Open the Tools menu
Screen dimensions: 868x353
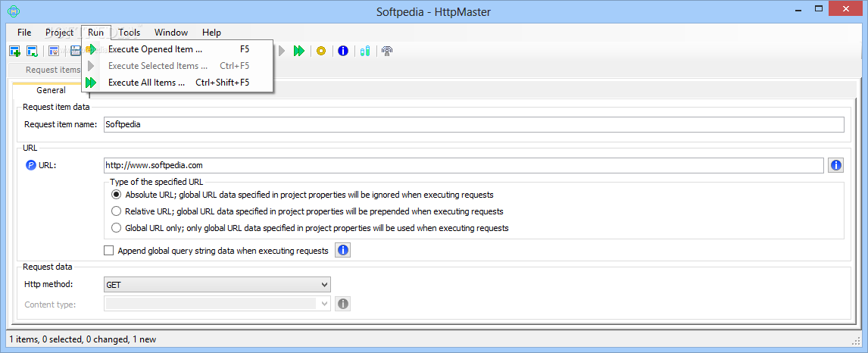129,32
